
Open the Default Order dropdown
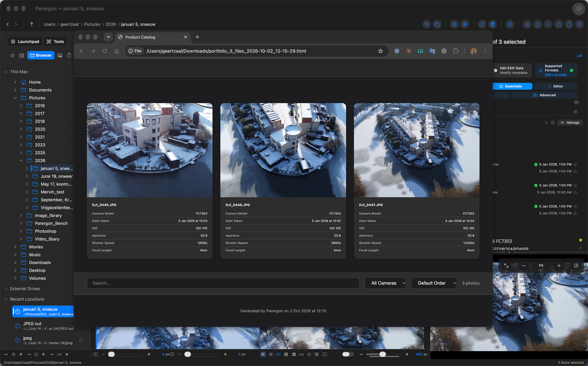point(434,283)
